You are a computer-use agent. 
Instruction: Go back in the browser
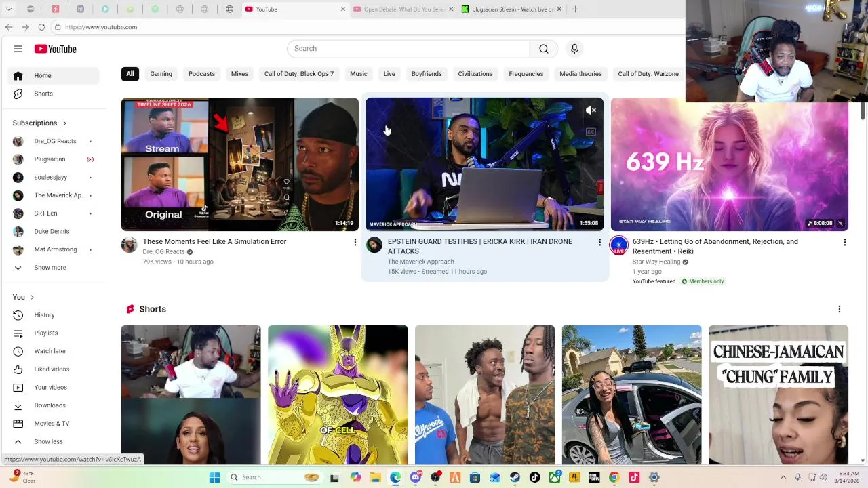(9, 27)
